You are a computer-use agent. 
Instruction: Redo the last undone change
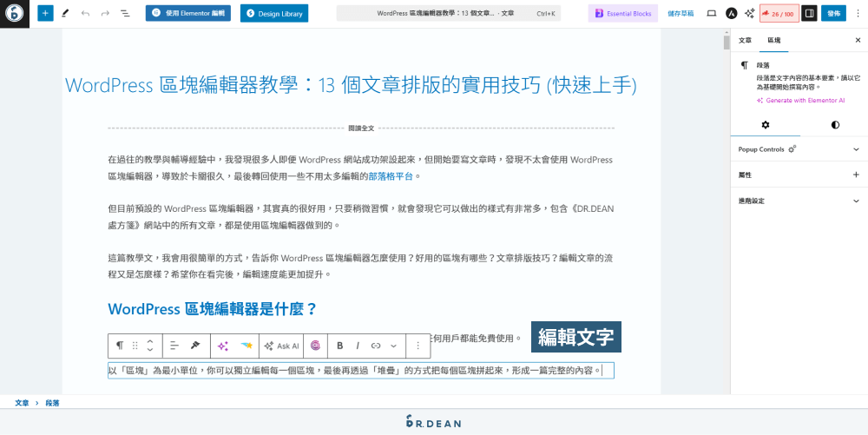coord(105,13)
